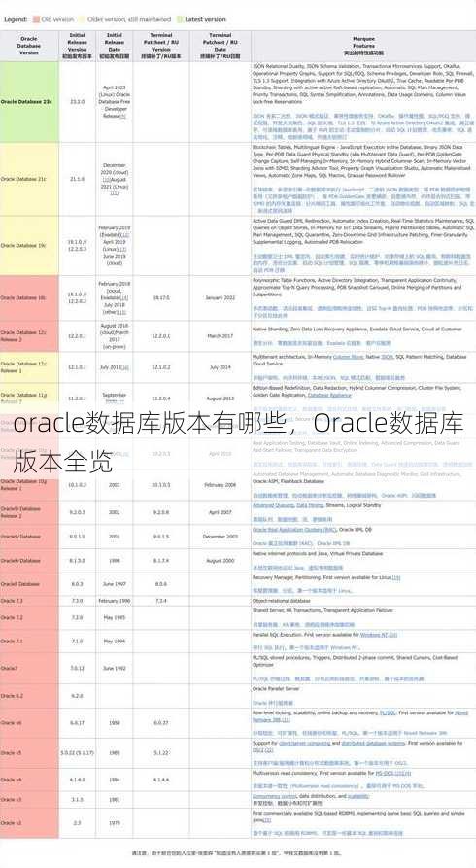Open the 'Concurrency control' link in Oracle v3 row
476x868 pixels.
(x=275, y=795)
